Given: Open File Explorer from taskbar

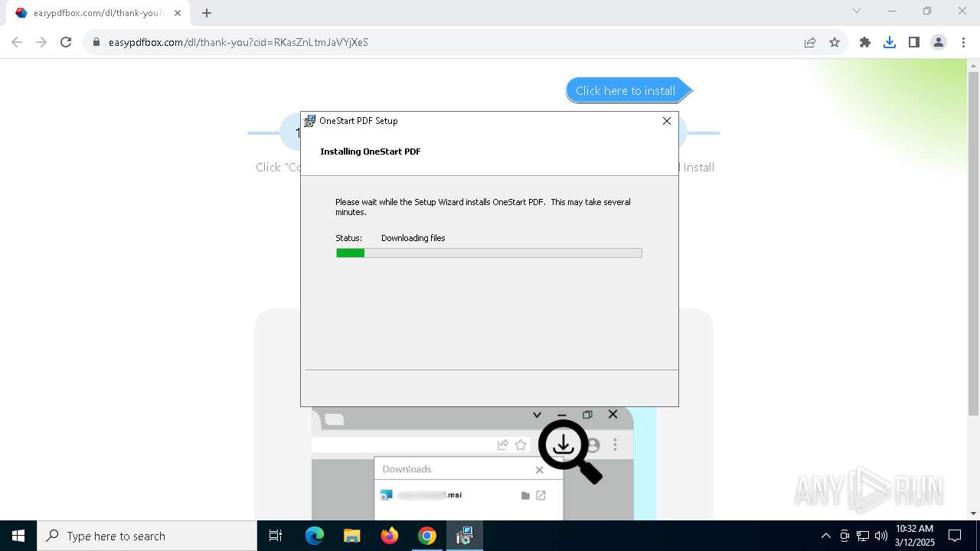Looking at the screenshot, I should click(x=352, y=536).
